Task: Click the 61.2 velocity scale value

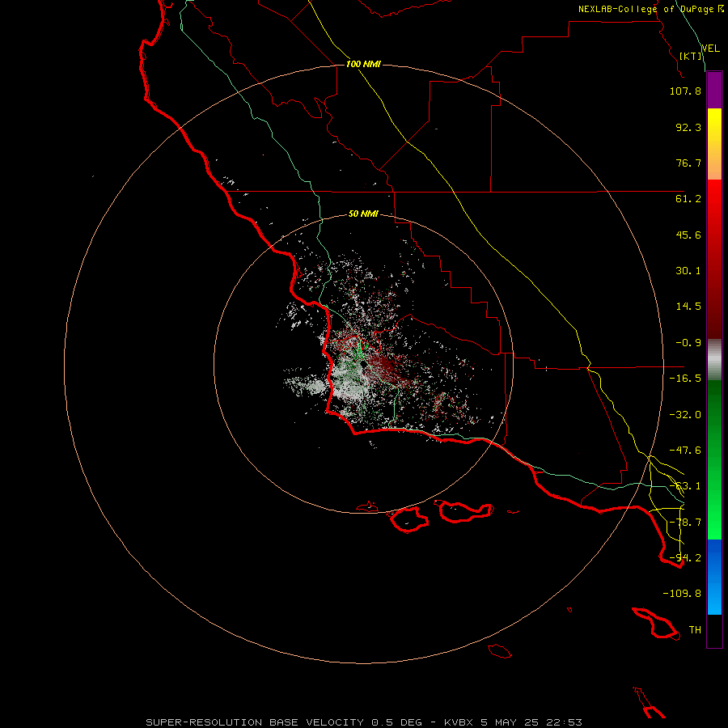Action: [x=688, y=199]
